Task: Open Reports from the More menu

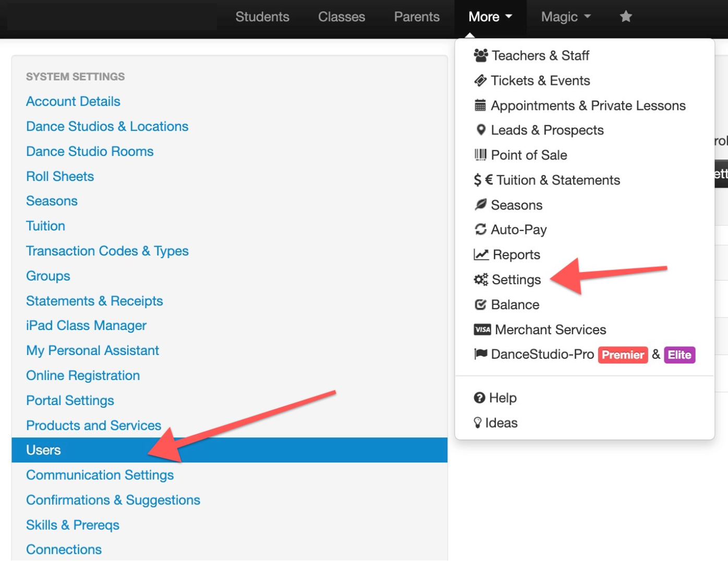Action: [x=516, y=254]
